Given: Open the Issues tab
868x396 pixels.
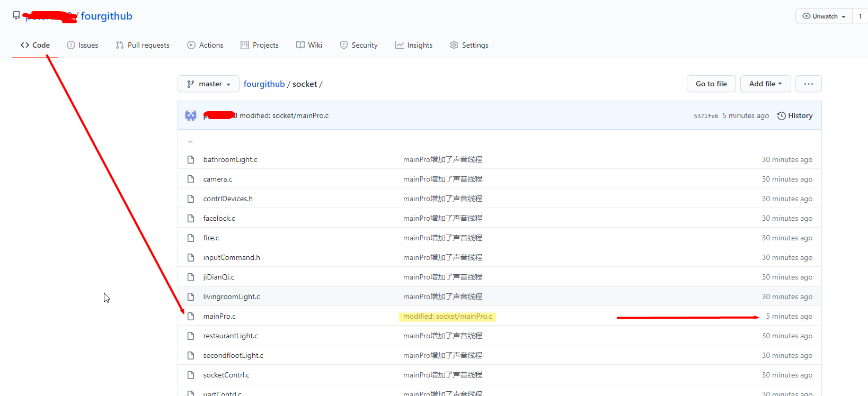Looking at the screenshot, I should coord(83,45).
